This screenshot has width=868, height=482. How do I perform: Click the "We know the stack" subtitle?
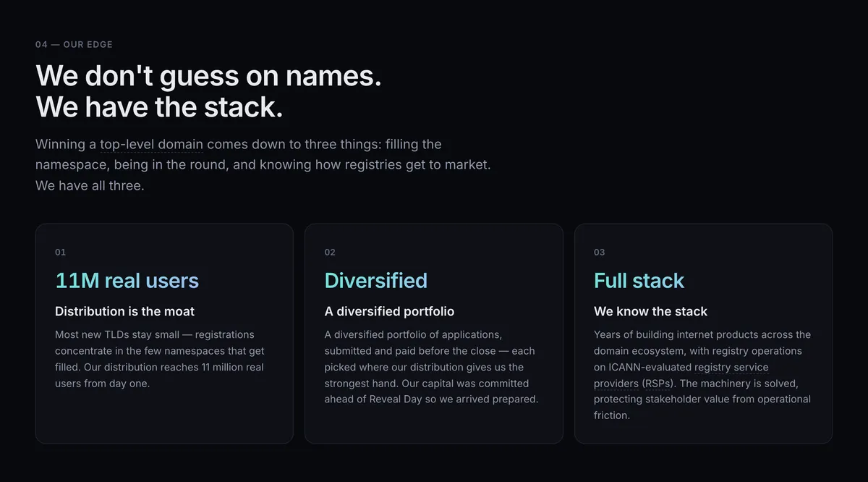pyautogui.click(x=650, y=311)
